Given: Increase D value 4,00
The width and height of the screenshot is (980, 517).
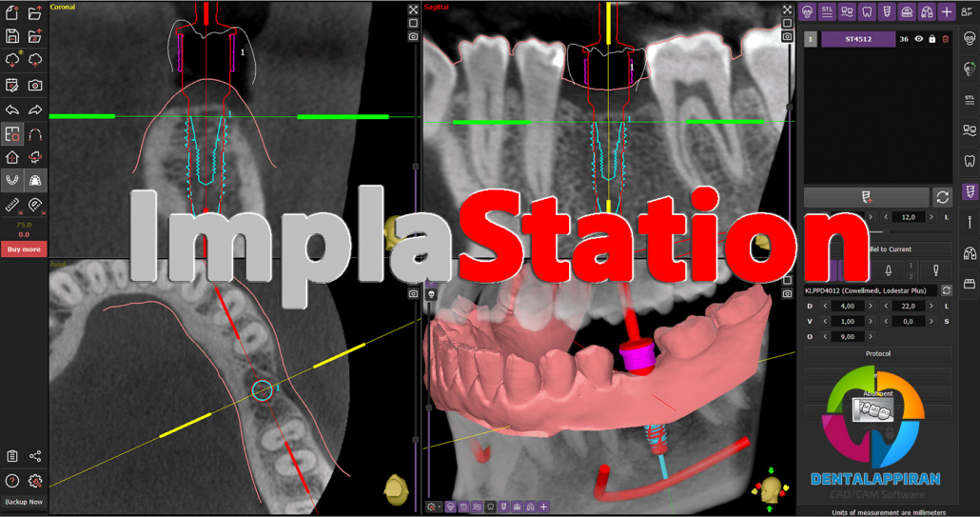Looking at the screenshot, I should 870,306.
